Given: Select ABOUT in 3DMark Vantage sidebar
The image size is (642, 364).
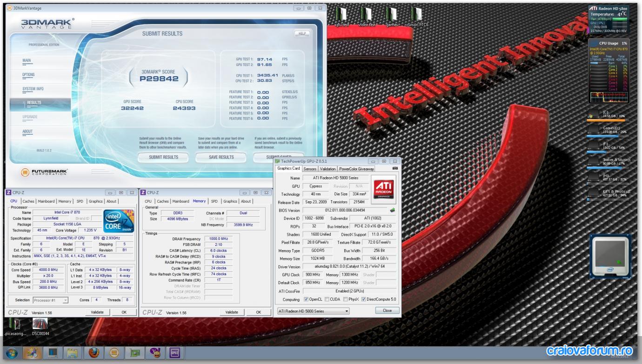Looking at the screenshot, I should [x=27, y=132].
